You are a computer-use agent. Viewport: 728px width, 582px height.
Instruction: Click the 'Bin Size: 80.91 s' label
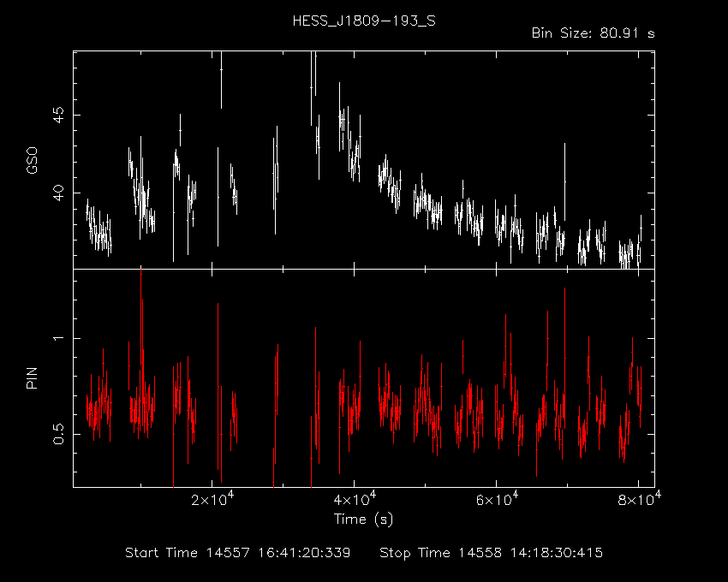click(593, 33)
